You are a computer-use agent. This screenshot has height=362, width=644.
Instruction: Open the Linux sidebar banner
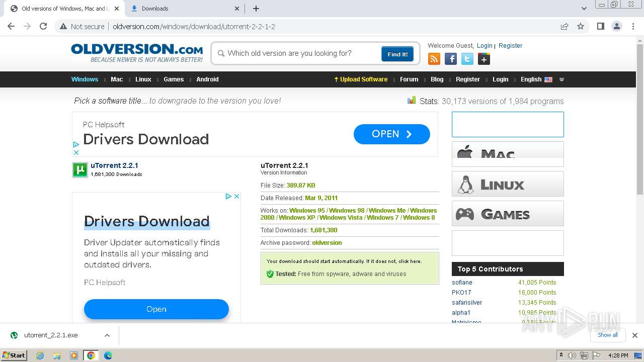pos(508,184)
